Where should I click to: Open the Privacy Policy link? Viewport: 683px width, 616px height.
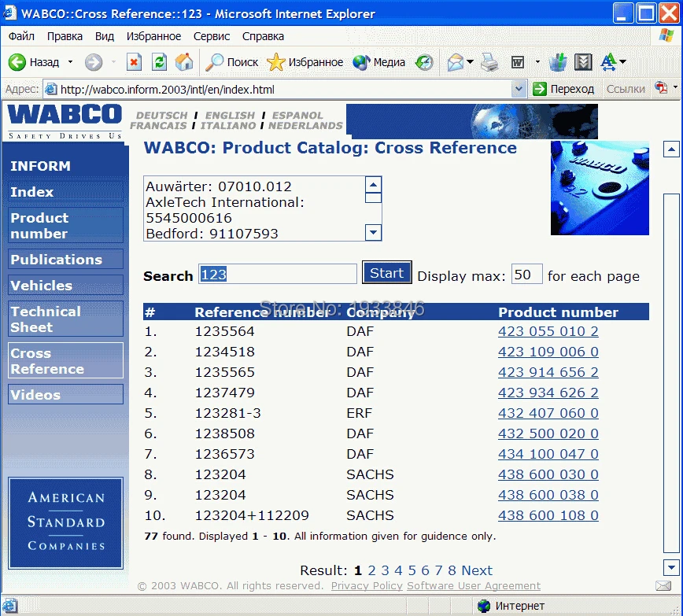tap(367, 586)
